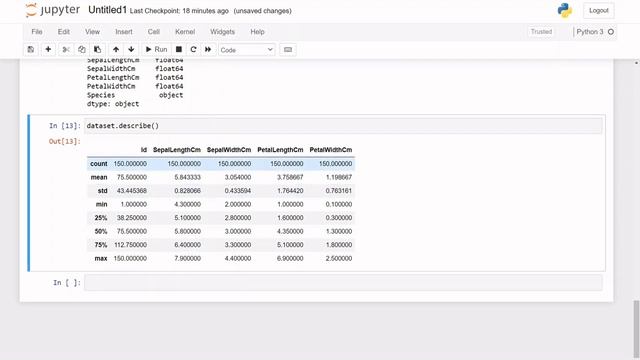This screenshot has height=360, width=640.
Task: Click the 50% row label
Action: point(101,231)
